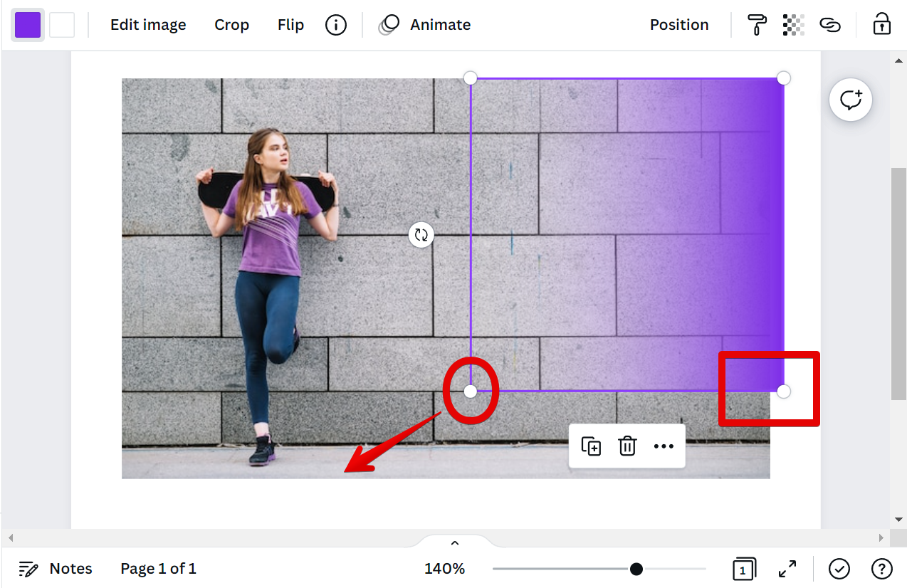Expand the bottom panel with the chevron
Image resolution: width=907 pixels, height=588 pixels.
tap(453, 542)
